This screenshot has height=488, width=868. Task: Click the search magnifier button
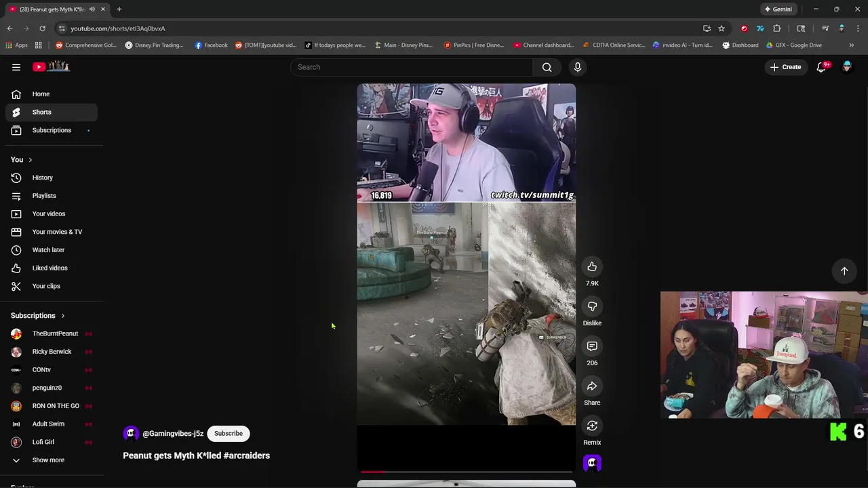(x=547, y=67)
